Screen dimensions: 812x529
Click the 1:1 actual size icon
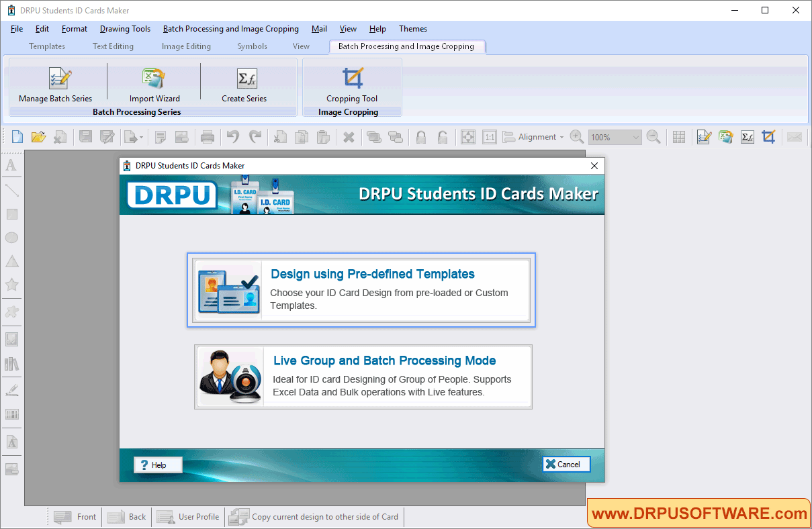pyautogui.click(x=490, y=137)
